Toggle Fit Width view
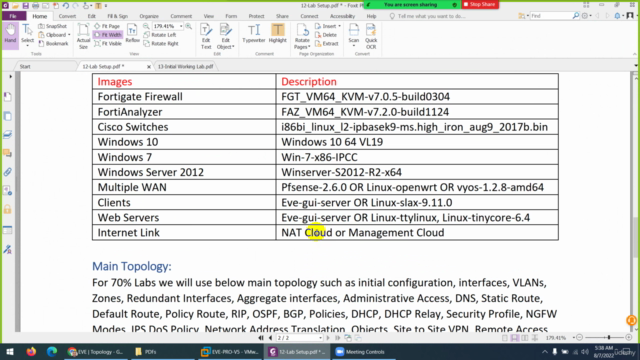 pyautogui.click(x=108, y=35)
